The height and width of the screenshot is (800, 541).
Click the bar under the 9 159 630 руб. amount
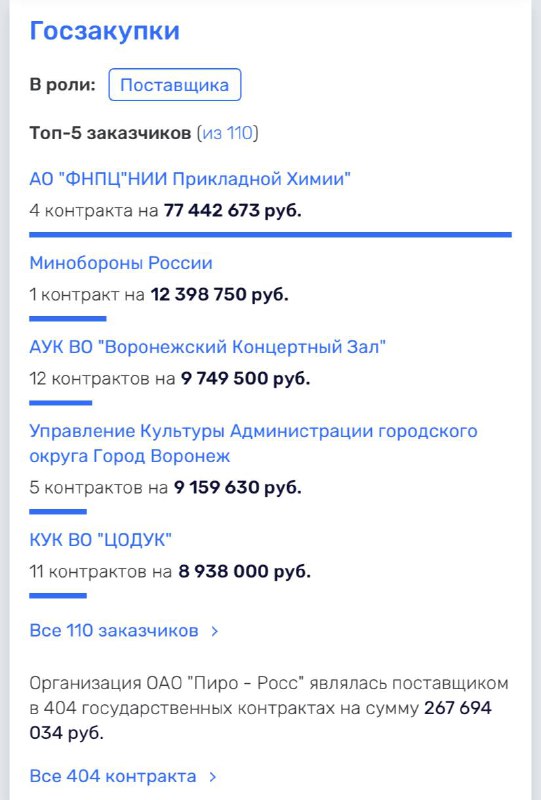(x=58, y=511)
